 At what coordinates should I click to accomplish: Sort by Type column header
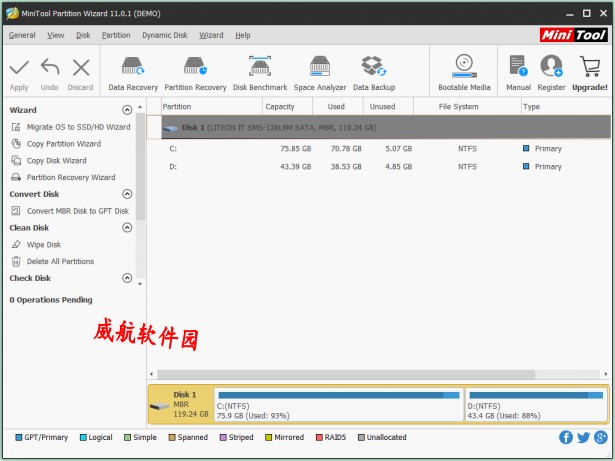(x=566, y=107)
